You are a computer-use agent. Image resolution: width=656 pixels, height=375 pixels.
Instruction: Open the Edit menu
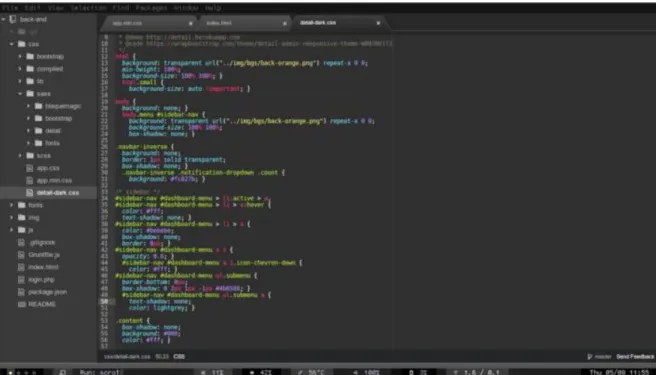33,8
